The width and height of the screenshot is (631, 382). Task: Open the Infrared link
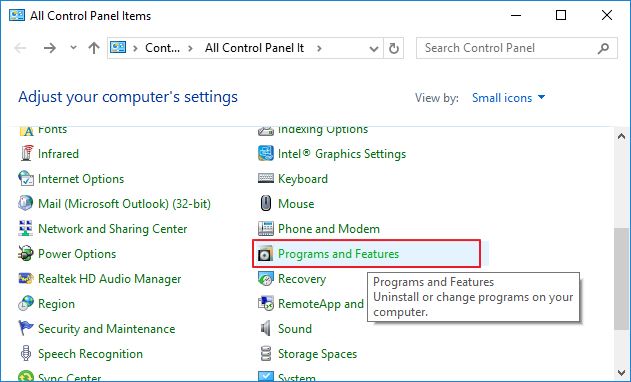(x=58, y=154)
